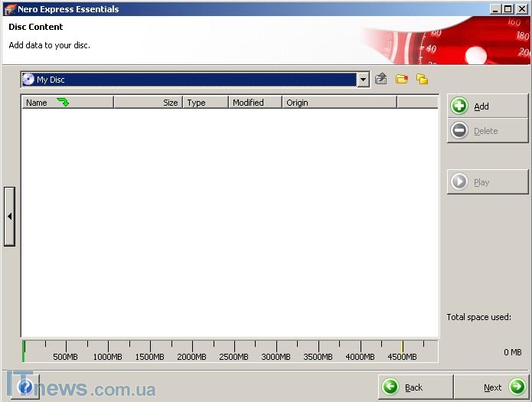This screenshot has width=532, height=402.
Task: Click the My Disc disc icon
Action: (x=28, y=80)
